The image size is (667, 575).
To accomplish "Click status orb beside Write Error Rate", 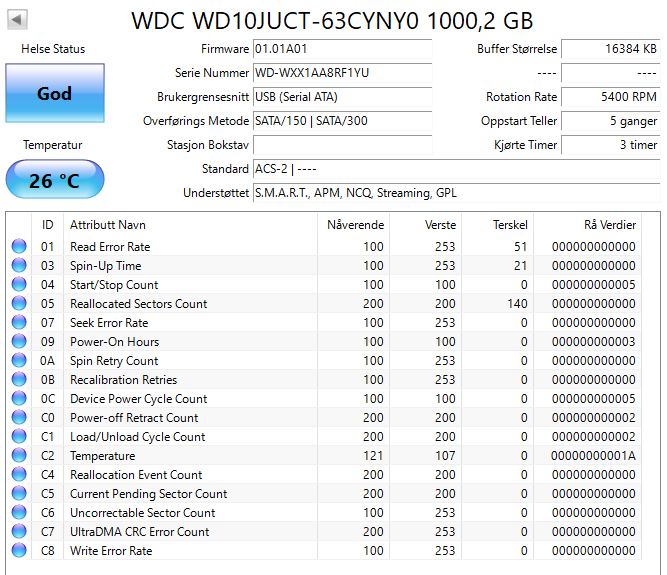I will coord(19,551).
